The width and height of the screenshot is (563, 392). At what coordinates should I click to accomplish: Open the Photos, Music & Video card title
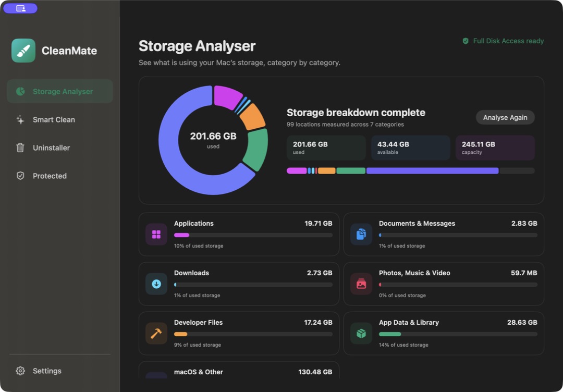pos(414,273)
